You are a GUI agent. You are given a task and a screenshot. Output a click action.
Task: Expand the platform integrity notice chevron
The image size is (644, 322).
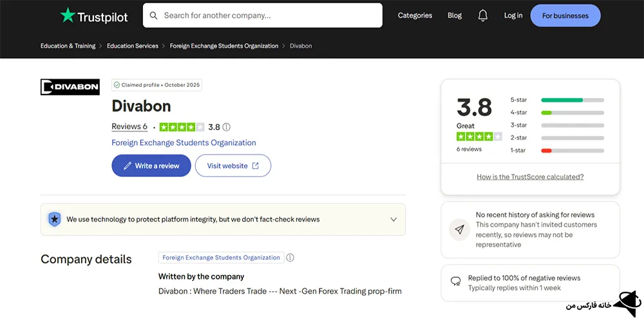point(393,220)
